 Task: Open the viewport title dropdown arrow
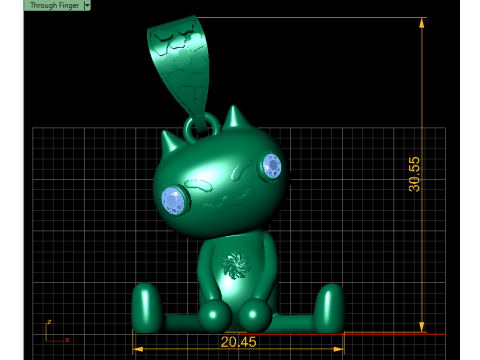pos(87,5)
